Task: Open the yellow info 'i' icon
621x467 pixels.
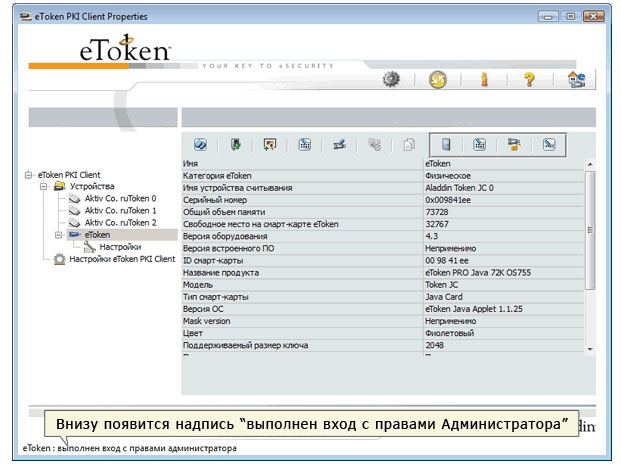Action: pyautogui.click(x=484, y=81)
